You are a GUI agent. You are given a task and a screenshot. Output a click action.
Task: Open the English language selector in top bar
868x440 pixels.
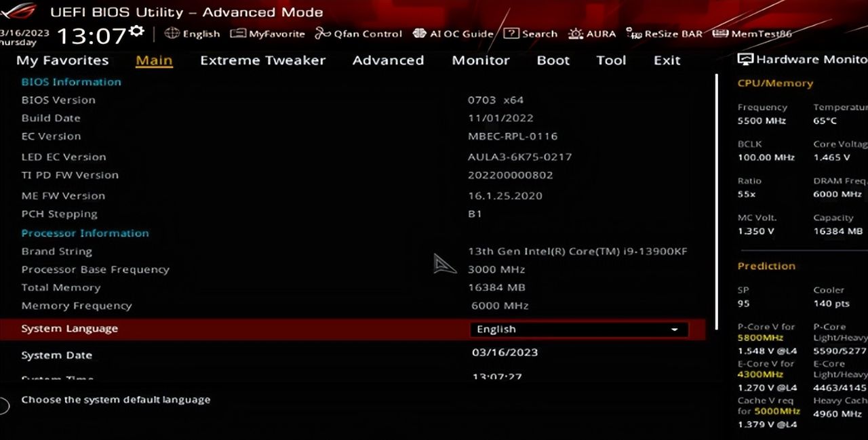[193, 34]
